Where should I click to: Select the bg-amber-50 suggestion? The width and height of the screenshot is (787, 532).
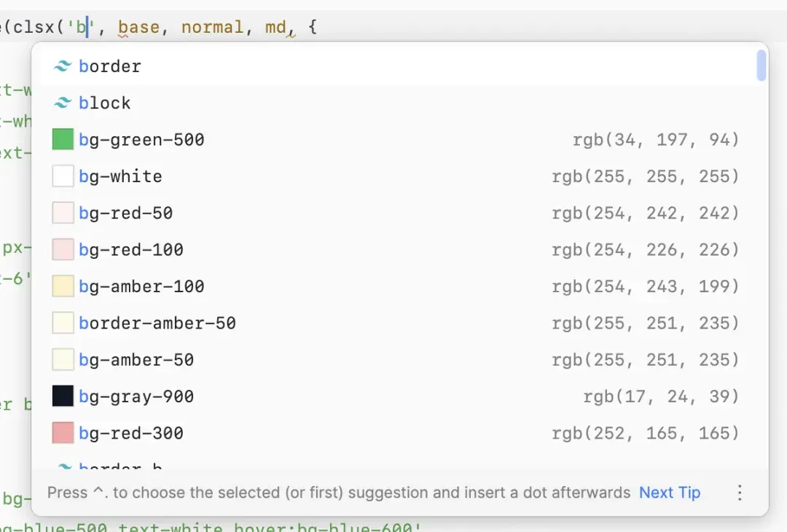point(399,360)
